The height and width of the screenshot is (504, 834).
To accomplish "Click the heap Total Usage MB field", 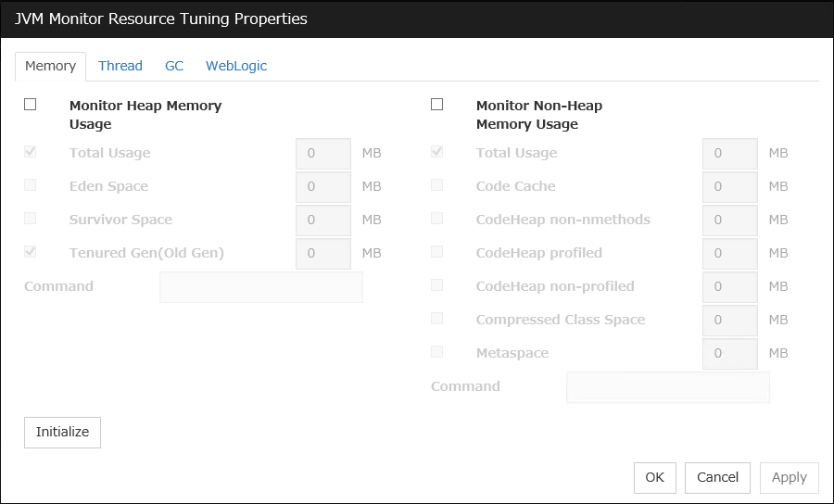I will tap(322, 154).
